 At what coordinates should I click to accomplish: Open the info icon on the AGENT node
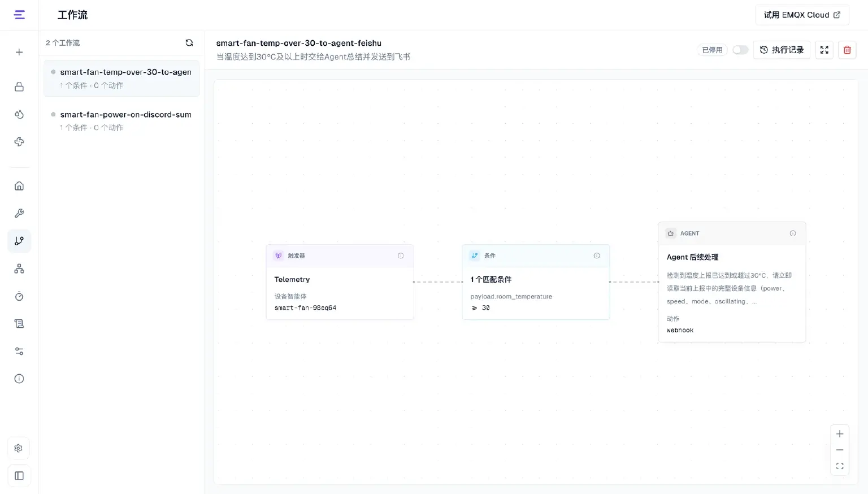point(793,233)
